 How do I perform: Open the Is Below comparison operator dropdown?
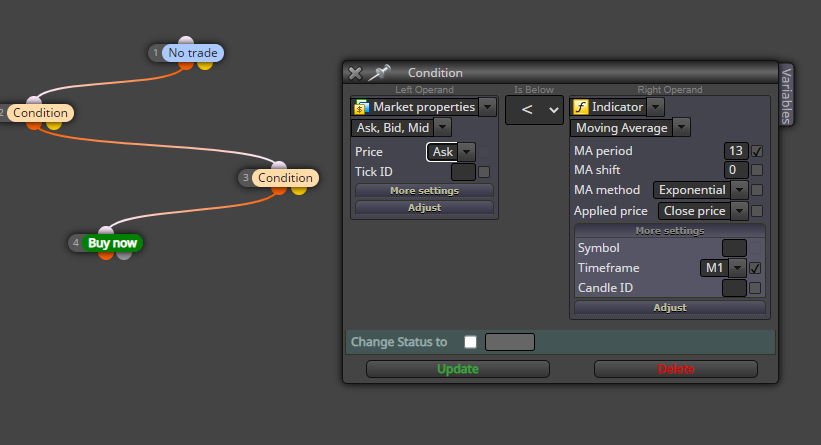pos(534,109)
